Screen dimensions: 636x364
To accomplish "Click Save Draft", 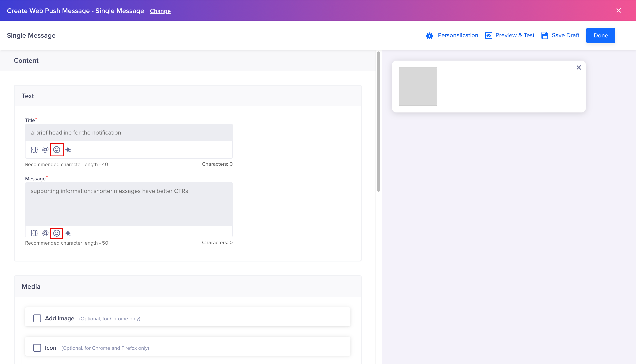I will [565, 35].
